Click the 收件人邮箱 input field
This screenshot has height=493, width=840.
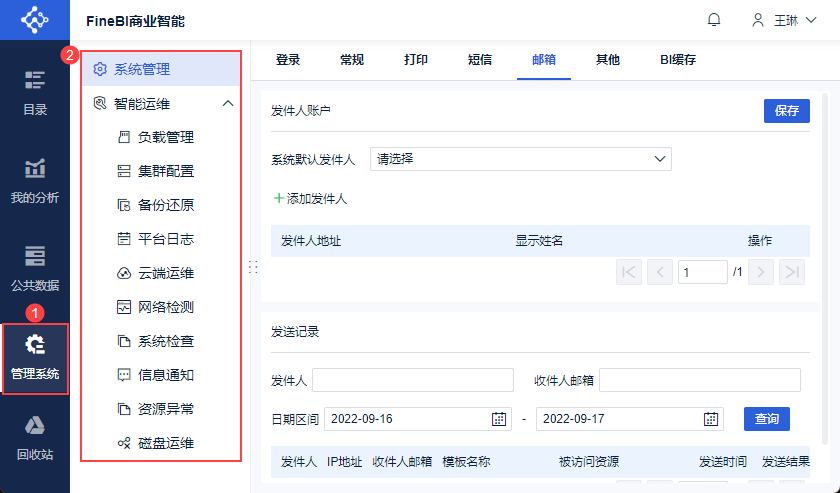699,380
